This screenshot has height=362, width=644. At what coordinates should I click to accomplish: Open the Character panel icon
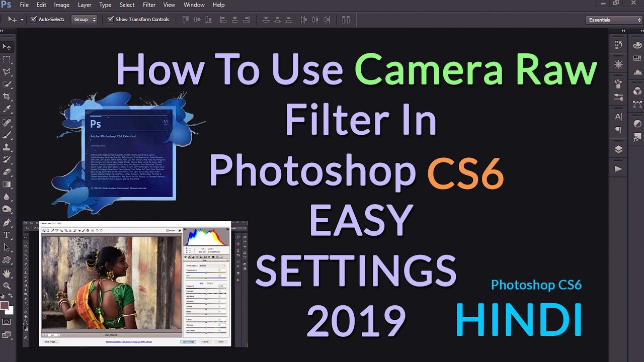619,117
